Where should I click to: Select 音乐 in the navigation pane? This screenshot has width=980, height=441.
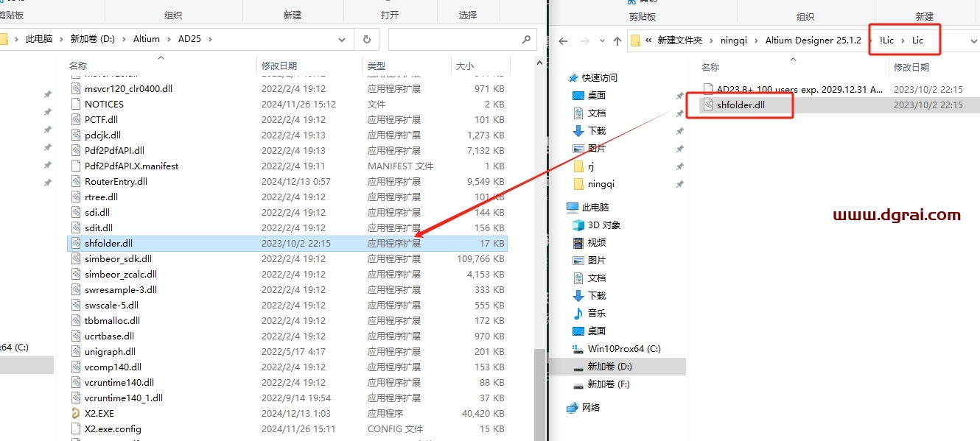pos(596,313)
